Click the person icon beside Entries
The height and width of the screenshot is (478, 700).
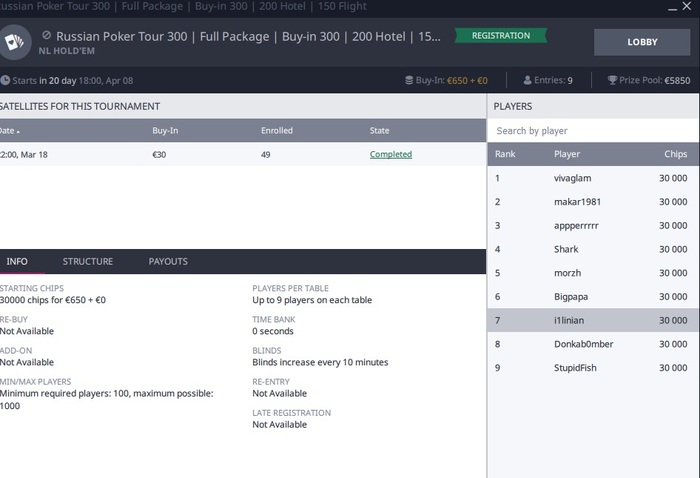pos(527,80)
